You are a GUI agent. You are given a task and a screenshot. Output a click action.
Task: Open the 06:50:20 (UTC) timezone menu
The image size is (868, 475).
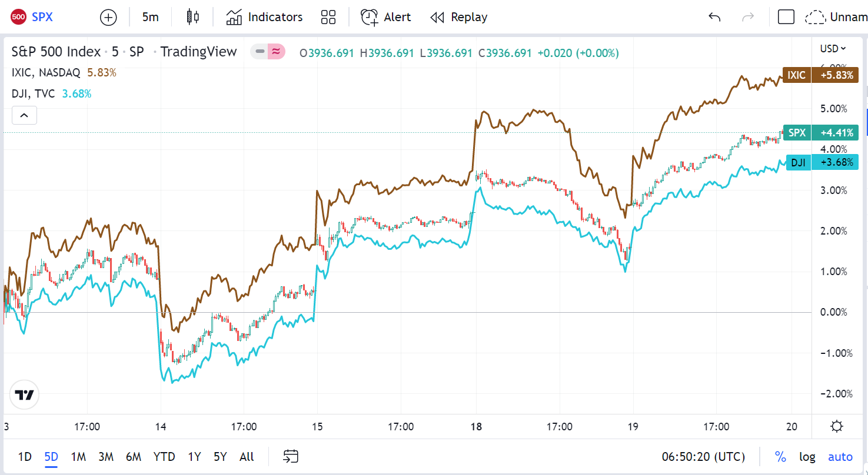703,456
